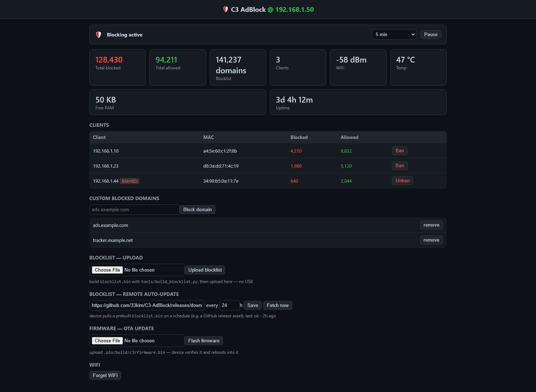Click the -58 dBm WiFi stat
The height and width of the screenshot is (392, 536).
coord(358,68)
